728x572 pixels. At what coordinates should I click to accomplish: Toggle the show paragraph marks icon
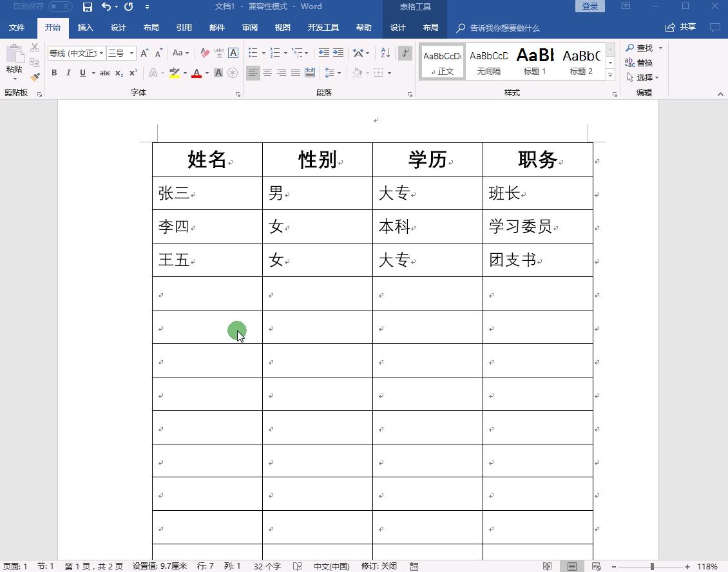click(404, 53)
